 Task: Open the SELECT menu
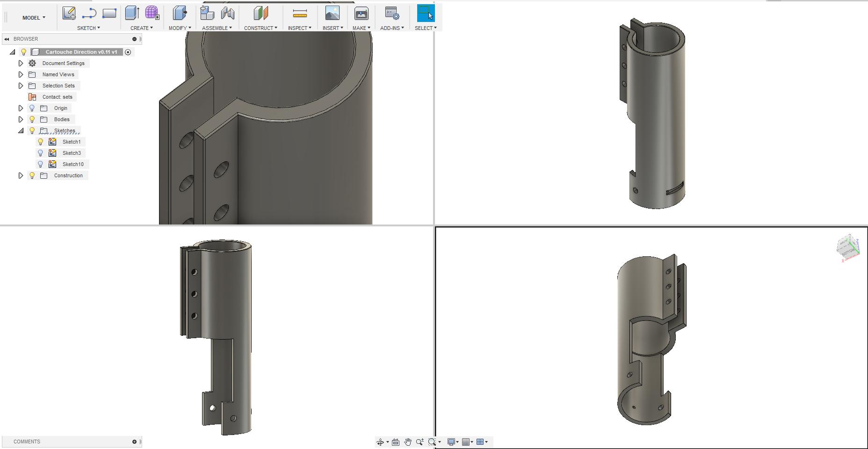click(426, 28)
